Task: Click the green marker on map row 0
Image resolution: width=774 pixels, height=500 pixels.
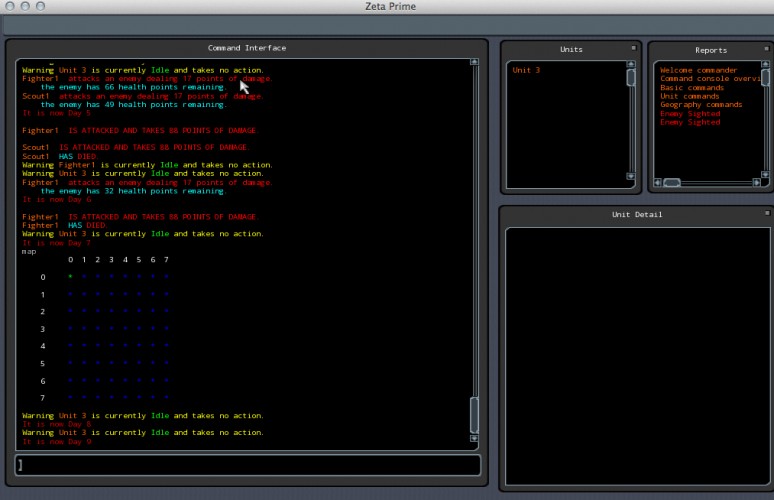Action: 70,276
